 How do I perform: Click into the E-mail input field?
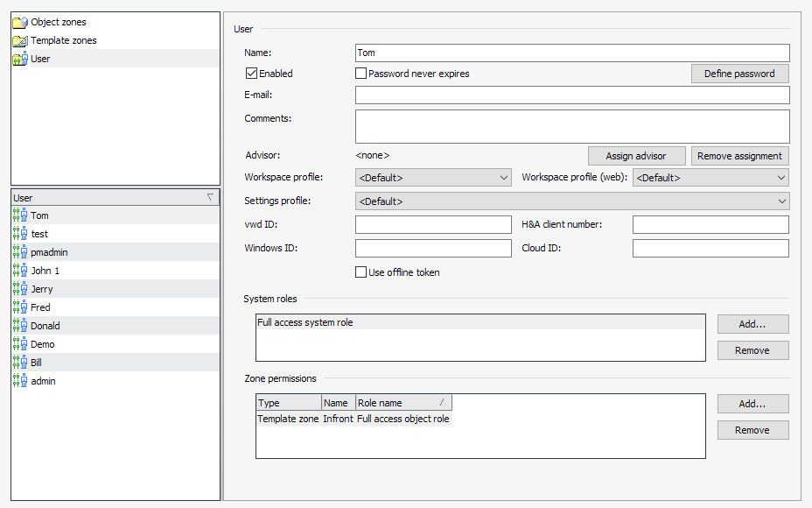click(572, 95)
